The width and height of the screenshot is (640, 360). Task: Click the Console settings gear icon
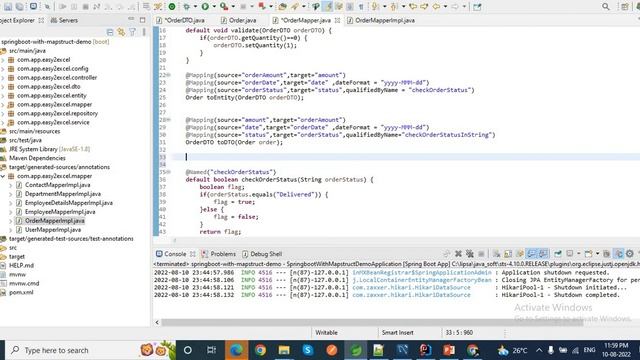tap(630, 254)
